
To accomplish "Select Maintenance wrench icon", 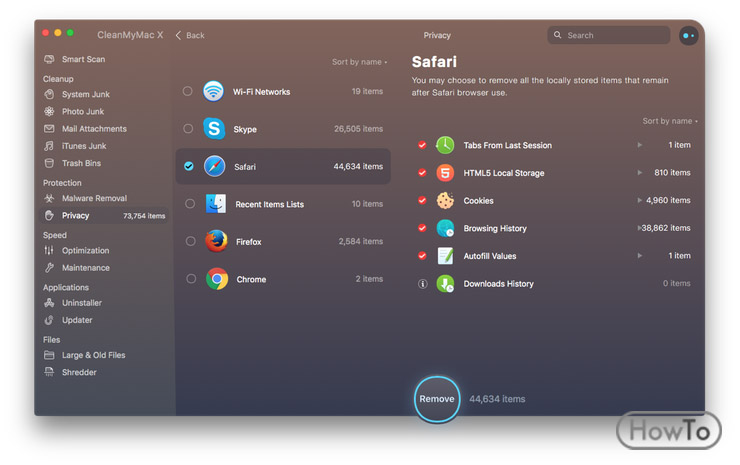I will [49, 268].
